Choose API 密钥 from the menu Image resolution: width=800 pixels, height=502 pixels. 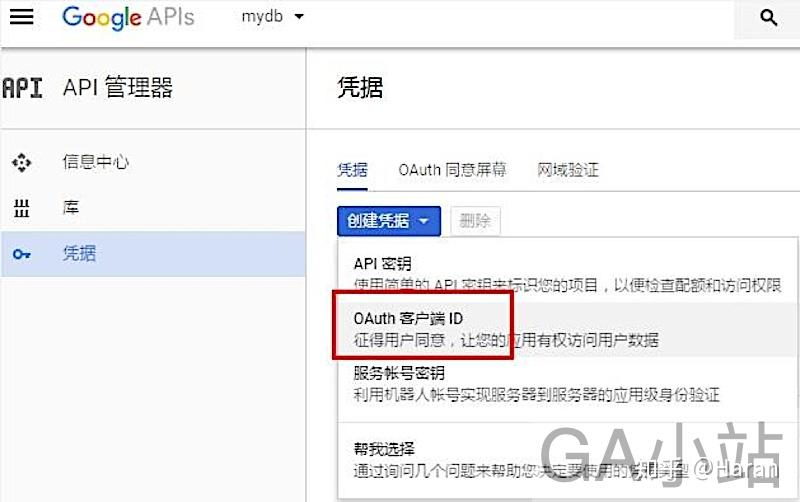568,274
